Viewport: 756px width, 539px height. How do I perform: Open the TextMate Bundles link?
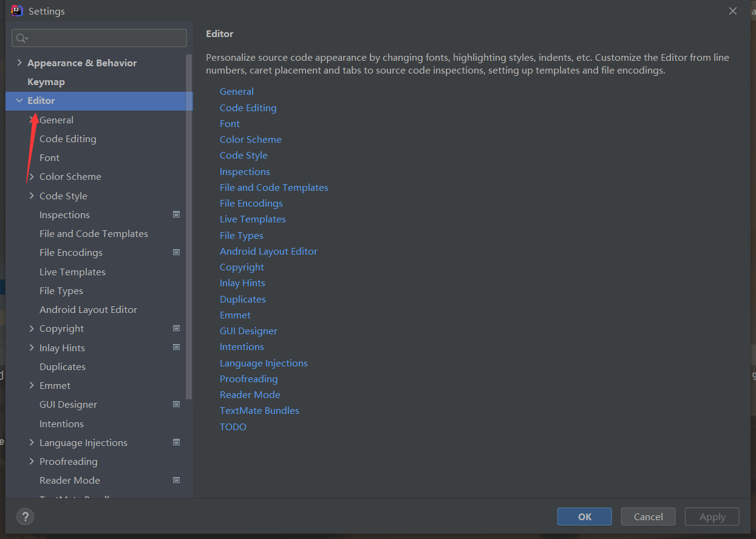tap(259, 410)
